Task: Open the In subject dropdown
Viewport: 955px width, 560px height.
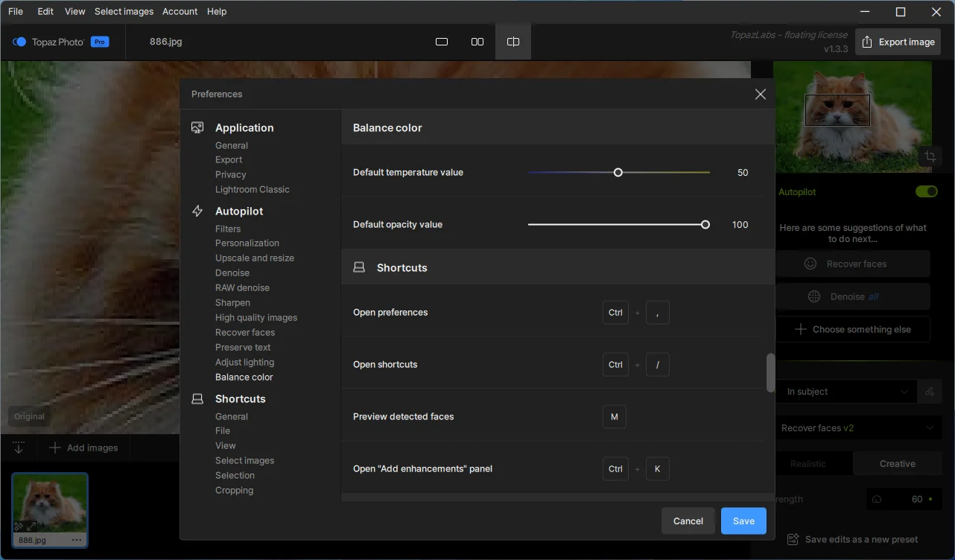Action: [x=846, y=392]
